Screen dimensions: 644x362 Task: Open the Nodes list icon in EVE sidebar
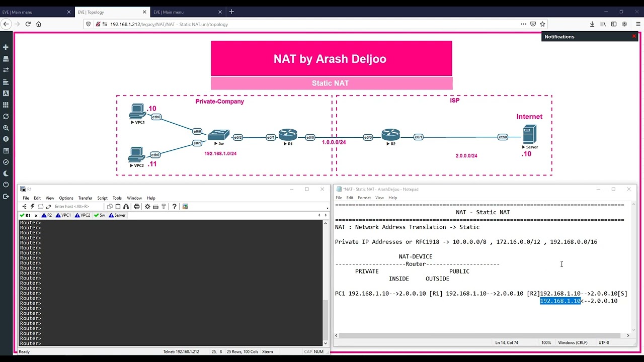(x=6, y=59)
